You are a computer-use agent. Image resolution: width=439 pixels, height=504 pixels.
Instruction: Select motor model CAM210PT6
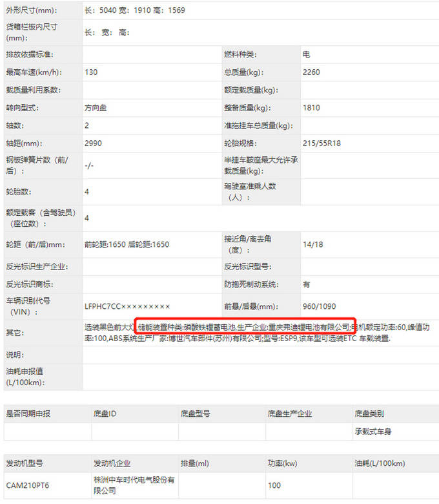pos(28,485)
